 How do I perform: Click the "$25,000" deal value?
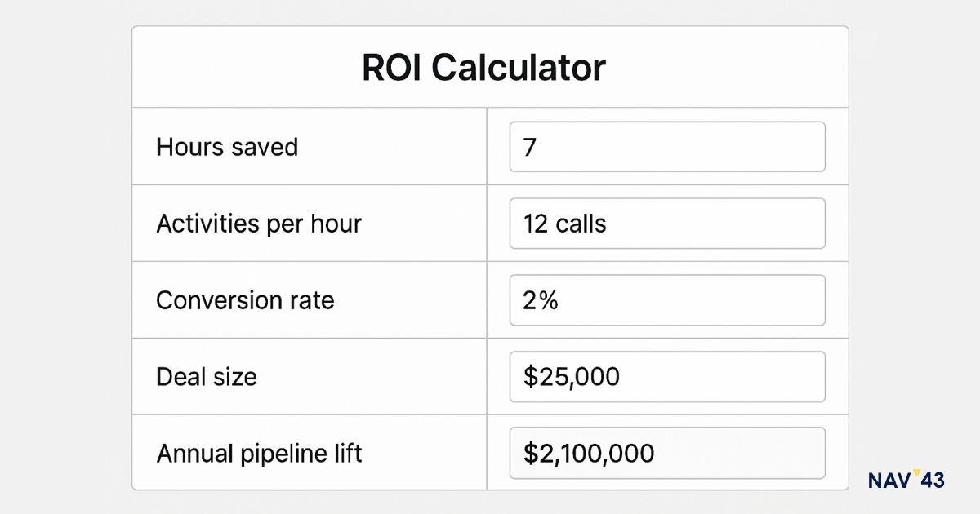572,377
